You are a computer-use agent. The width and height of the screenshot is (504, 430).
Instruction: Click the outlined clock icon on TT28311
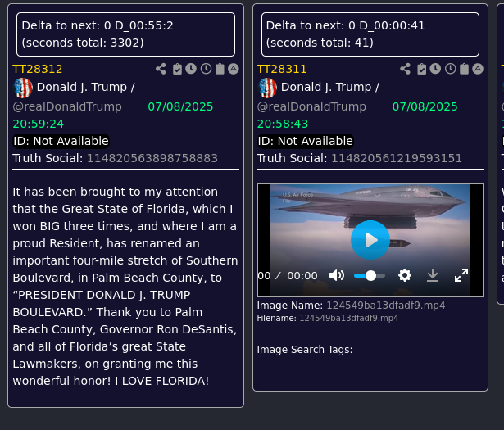(450, 69)
